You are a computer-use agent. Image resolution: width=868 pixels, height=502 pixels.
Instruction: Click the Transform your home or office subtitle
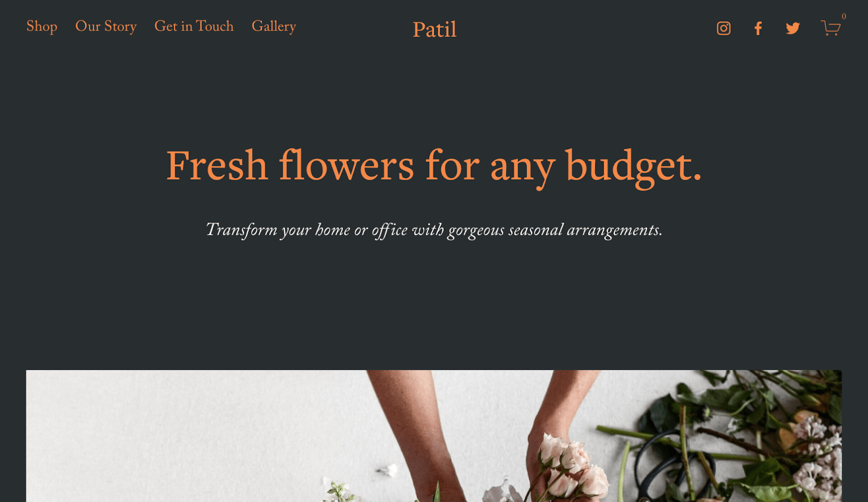[x=434, y=230]
